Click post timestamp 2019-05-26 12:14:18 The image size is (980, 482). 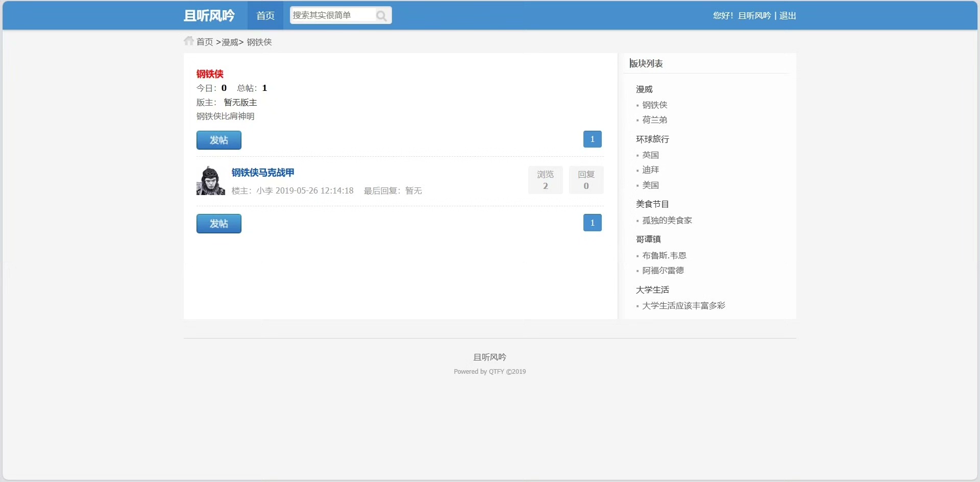[314, 190]
